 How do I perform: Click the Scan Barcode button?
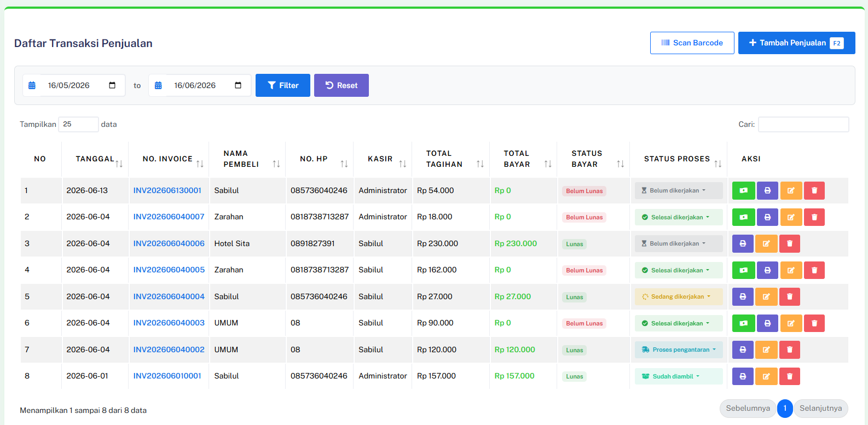pyautogui.click(x=692, y=43)
